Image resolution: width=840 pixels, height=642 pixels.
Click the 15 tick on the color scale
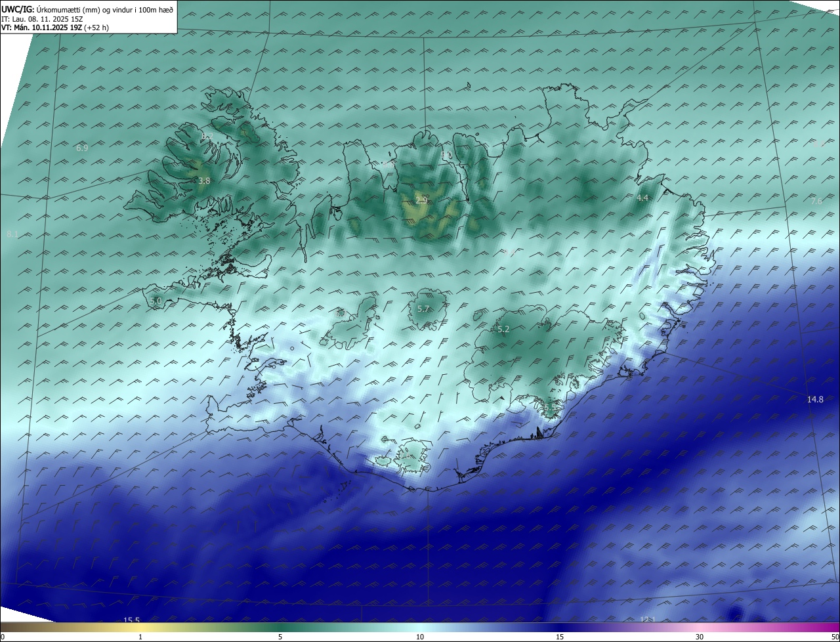(x=560, y=637)
